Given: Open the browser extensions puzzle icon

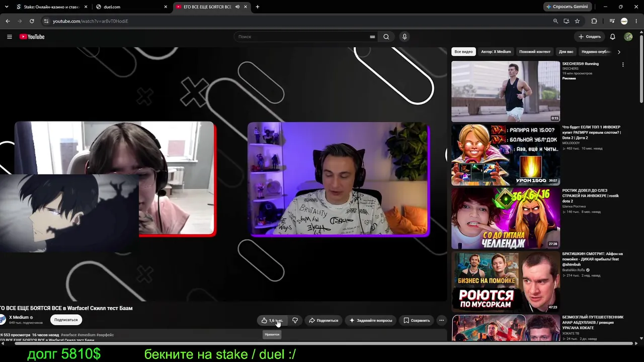Looking at the screenshot, I should (x=594, y=21).
